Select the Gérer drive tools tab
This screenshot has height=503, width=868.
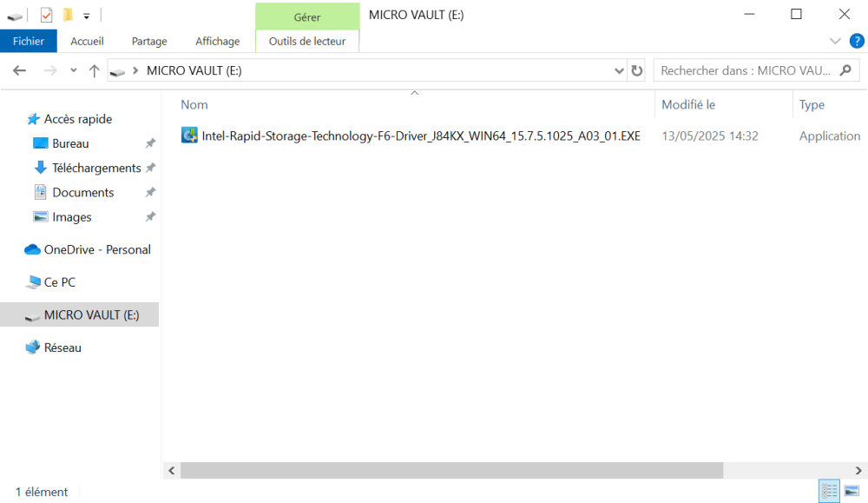(306, 15)
